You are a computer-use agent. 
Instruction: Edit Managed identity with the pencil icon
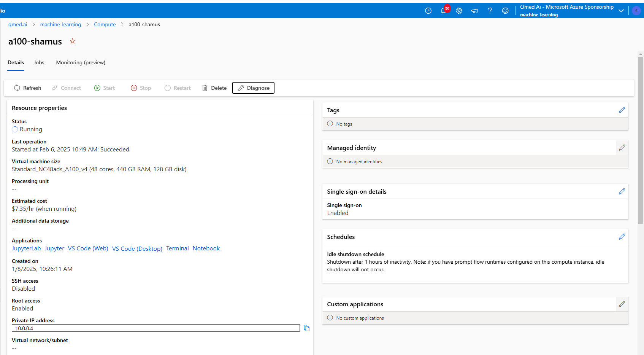(x=622, y=148)
